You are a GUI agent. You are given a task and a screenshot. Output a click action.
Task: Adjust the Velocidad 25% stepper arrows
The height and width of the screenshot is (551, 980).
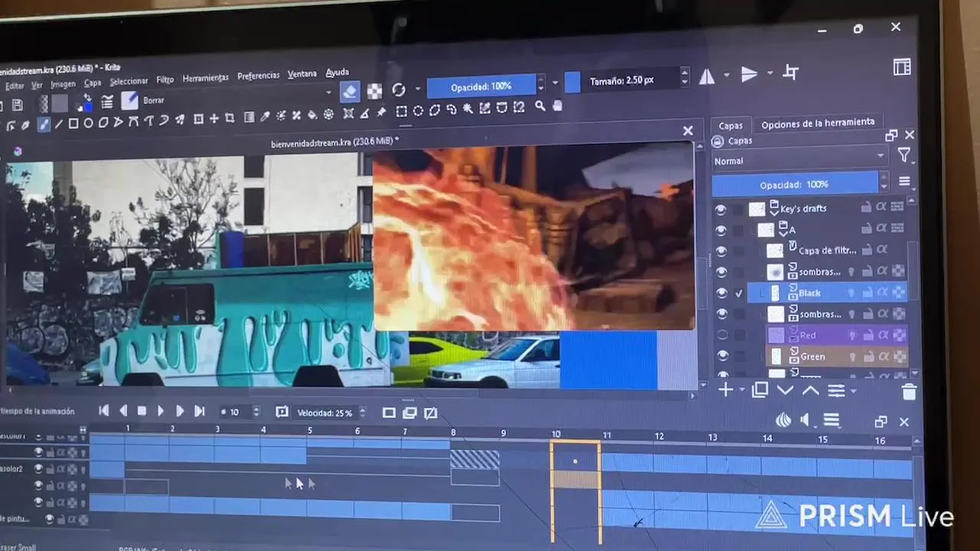coord(362,412)
